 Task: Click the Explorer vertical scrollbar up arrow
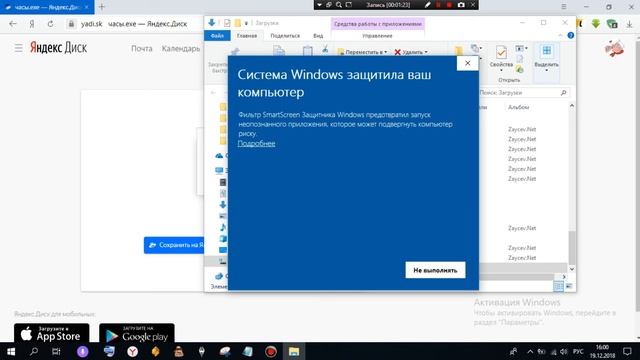[571, 106]
